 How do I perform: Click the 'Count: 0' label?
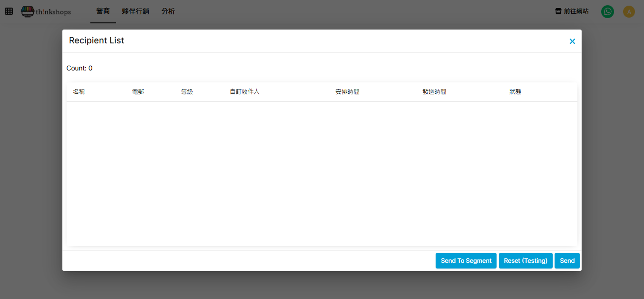click(79, 68)
